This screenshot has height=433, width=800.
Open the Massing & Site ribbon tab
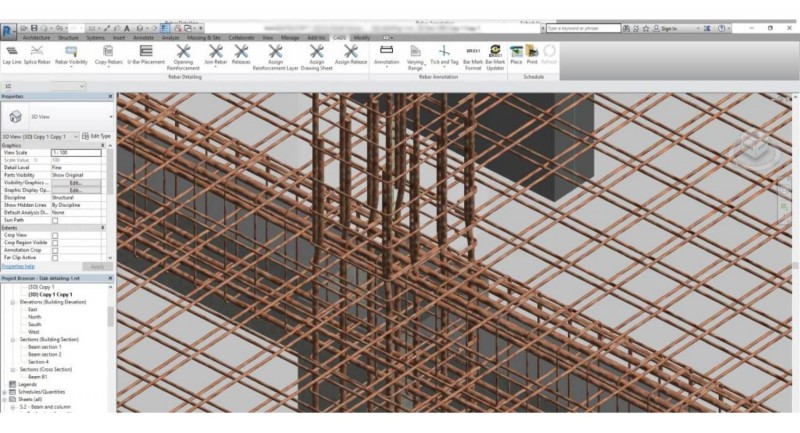coord(204,38)
